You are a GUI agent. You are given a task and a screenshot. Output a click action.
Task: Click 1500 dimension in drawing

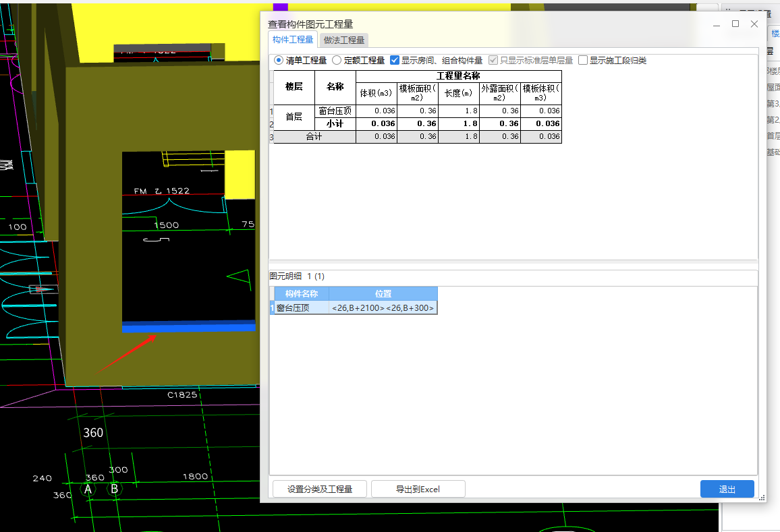pos(167,225)
